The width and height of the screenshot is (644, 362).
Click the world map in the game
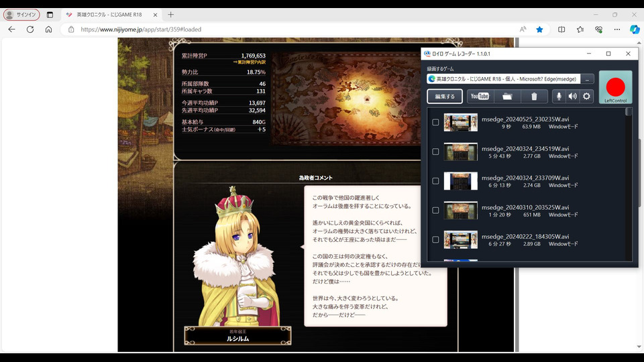[347, 99]
